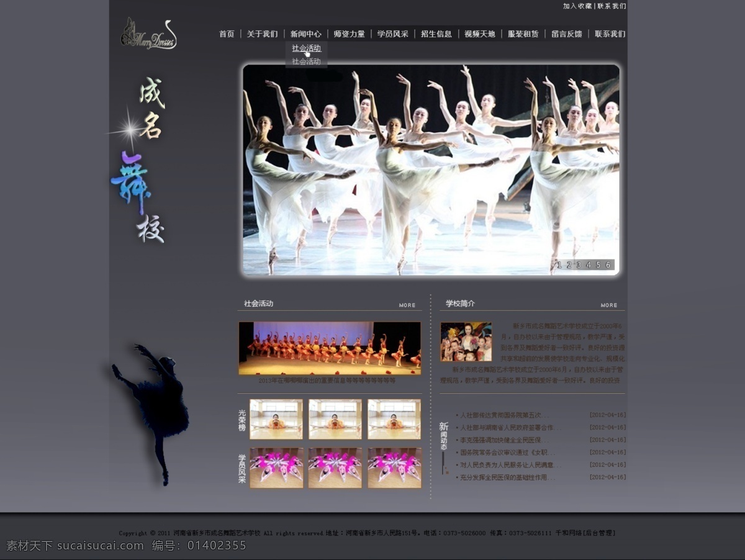
Task: Open news item 人社部传达贯彻国务院第五次
Action: tap(502, 415)
